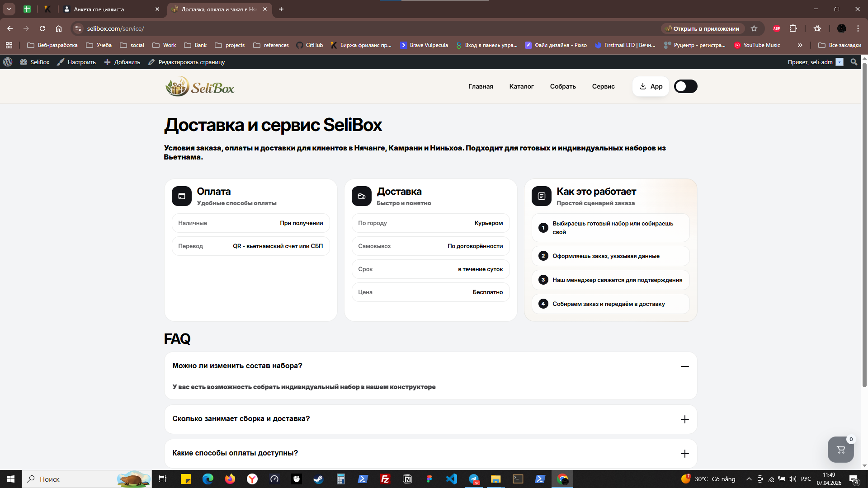Open Task View on the taskbar
The width and height of the screenshot is (868, 488).
click(163, 479)
